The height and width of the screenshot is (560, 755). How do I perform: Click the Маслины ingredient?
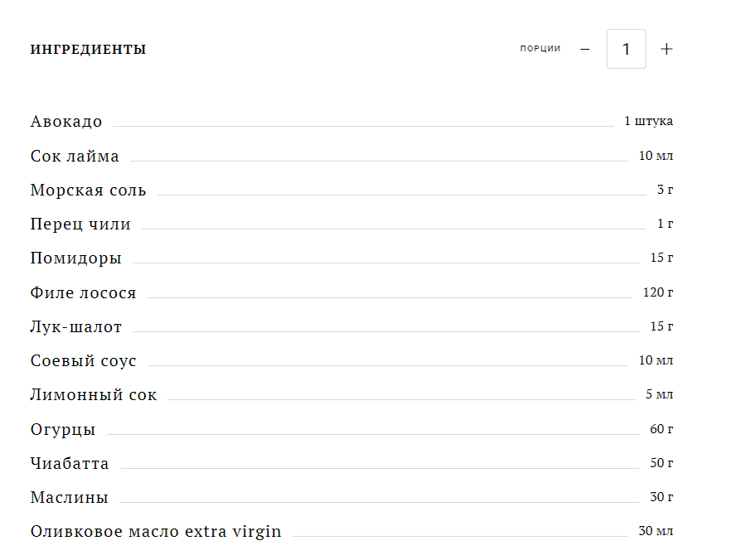(x=70, y=498)
